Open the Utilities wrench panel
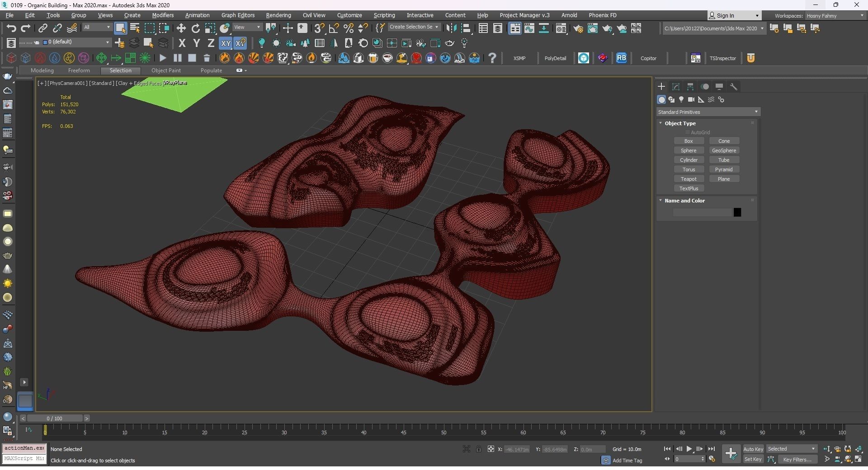 point(734,87)
